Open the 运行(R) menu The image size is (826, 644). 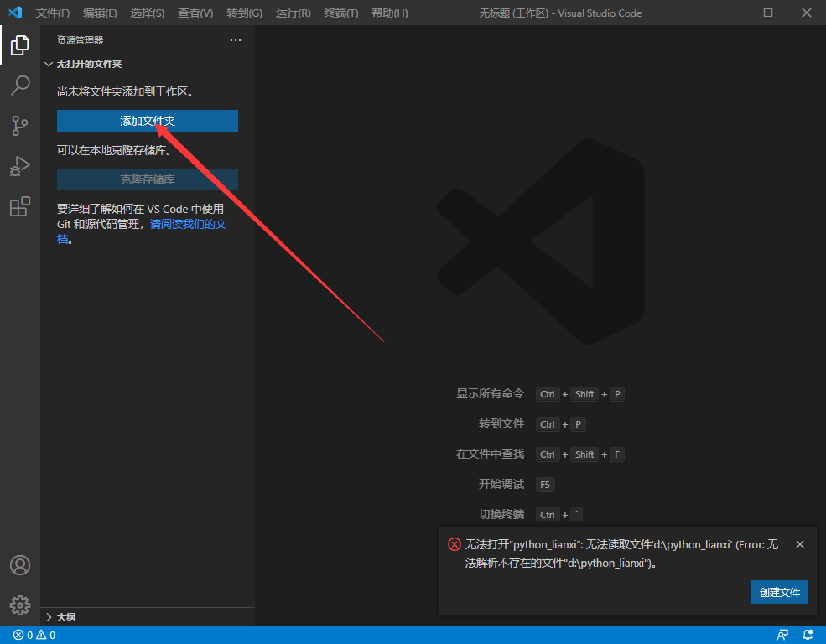point(294,13)
